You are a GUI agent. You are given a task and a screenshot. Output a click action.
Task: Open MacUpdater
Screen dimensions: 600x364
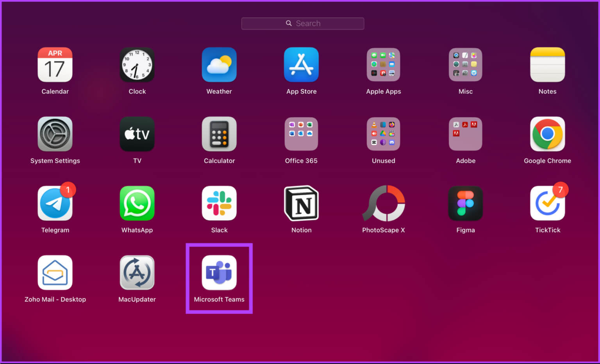coord(137,273)
